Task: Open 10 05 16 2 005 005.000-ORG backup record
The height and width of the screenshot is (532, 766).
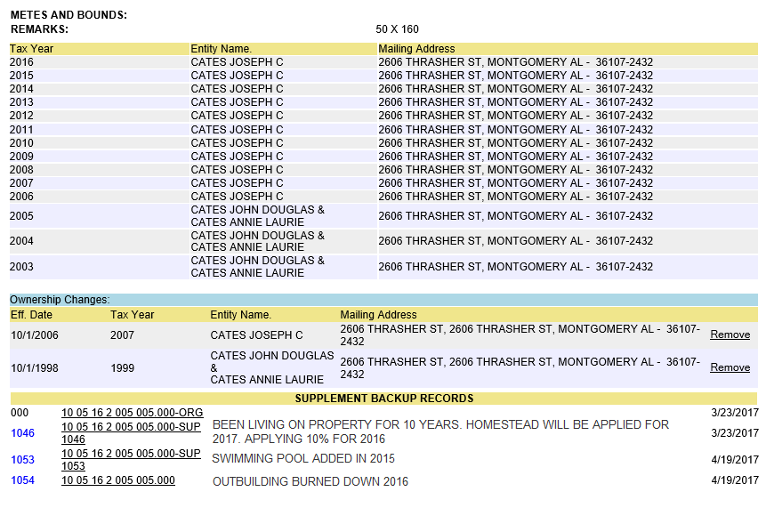Action: coord(132,412)
